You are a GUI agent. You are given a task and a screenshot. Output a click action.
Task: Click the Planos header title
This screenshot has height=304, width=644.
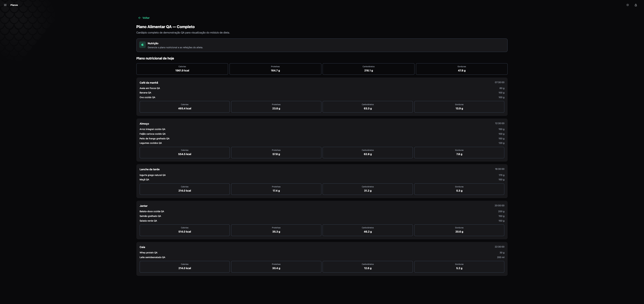coord(14,5)
